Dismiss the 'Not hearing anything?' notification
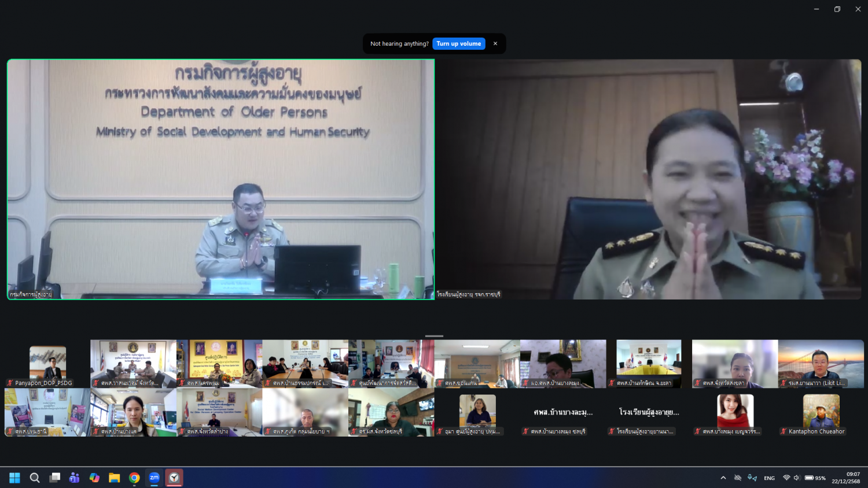Screen dimensions: 868x488 495,44
